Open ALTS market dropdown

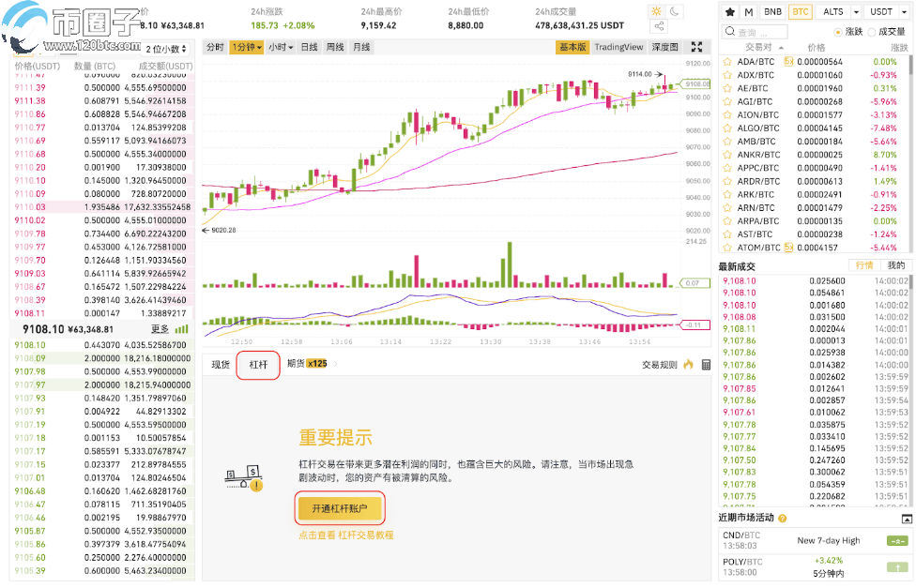click(x=832, y=12)
